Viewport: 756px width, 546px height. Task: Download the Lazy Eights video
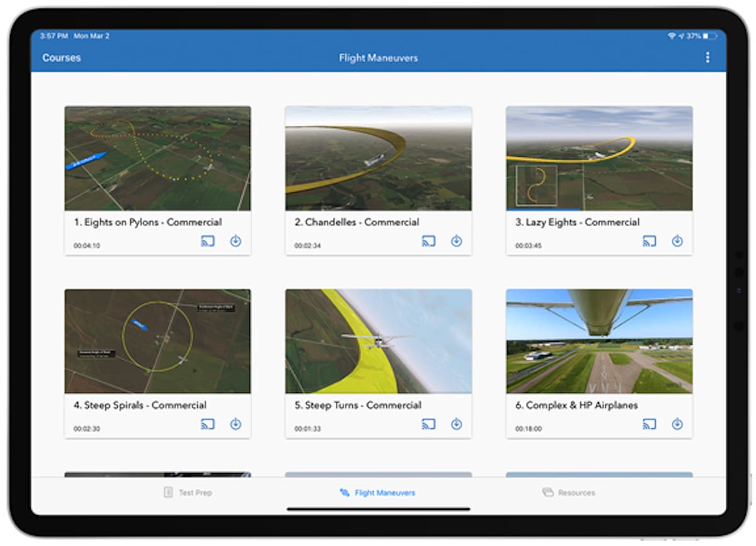click(677, 241)
